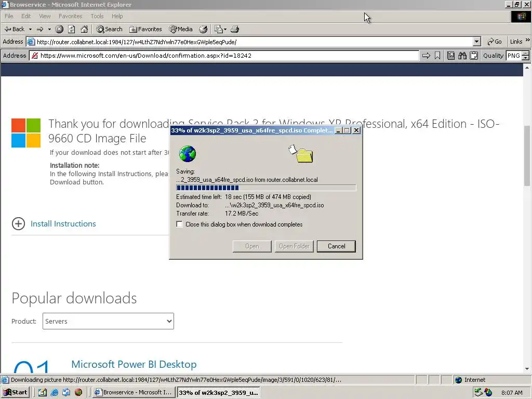This screenshot has height=399, width=532.
Task: Click the Forward arrow toolbar button
Action: 40,29
